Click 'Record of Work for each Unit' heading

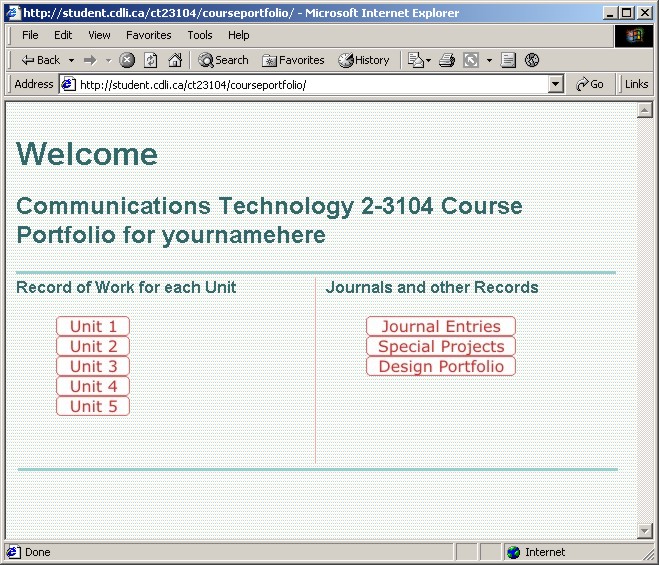click(x=126, y=288)
